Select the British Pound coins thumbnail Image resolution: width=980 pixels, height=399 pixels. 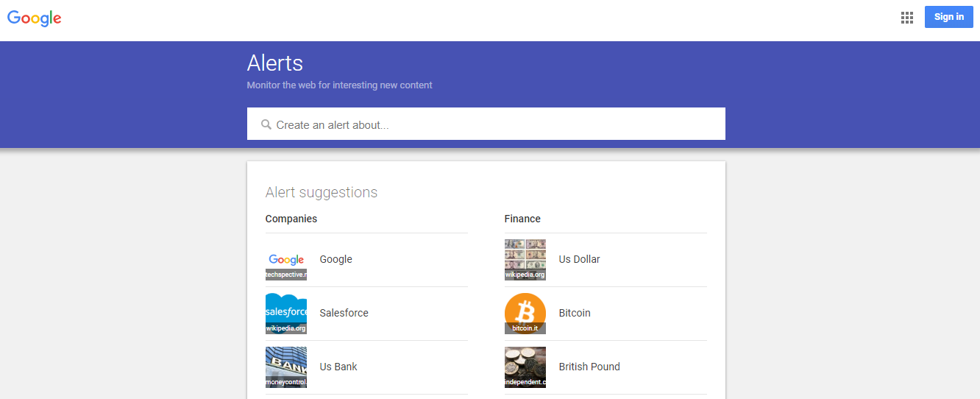[x=525, y=367]
